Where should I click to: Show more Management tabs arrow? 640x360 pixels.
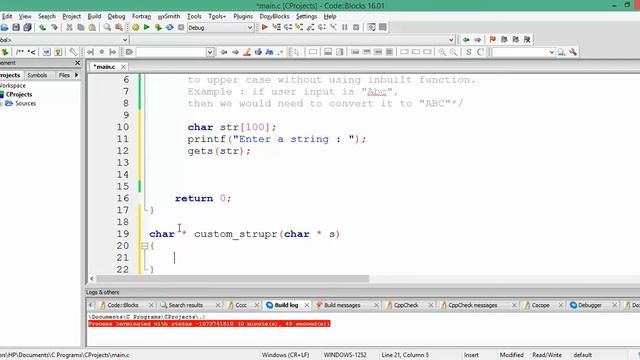[76, 75]
